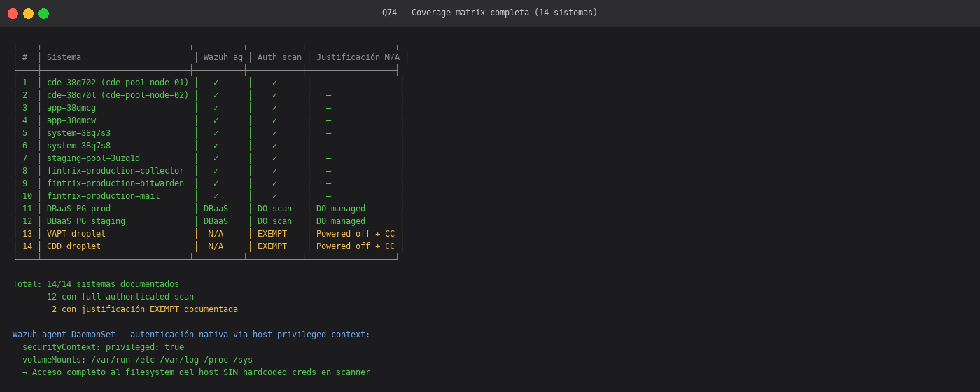Click the 'Sistema' column header

point(64,57)
